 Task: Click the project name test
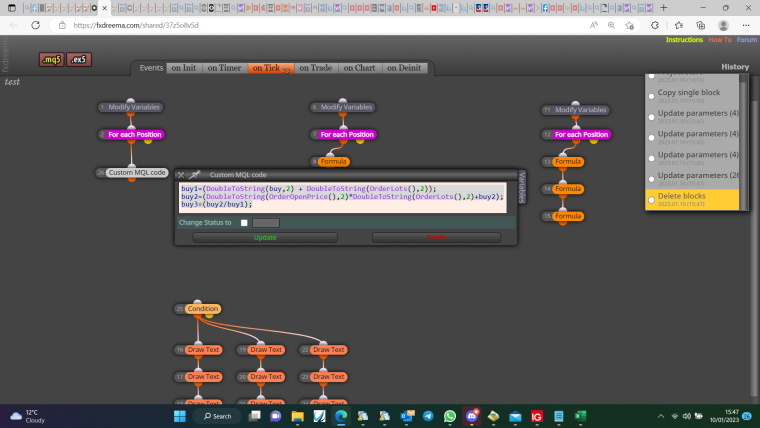(12, 82)
